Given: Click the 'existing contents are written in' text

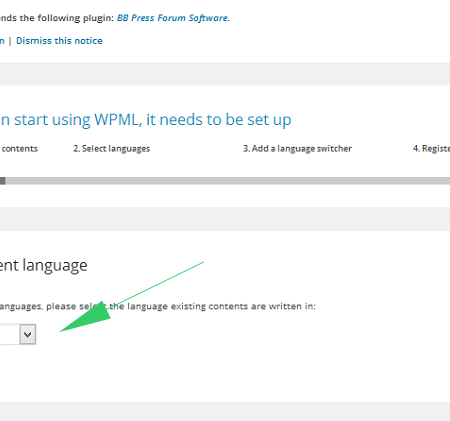Looking at the screenshot, I should coord(243,306).
